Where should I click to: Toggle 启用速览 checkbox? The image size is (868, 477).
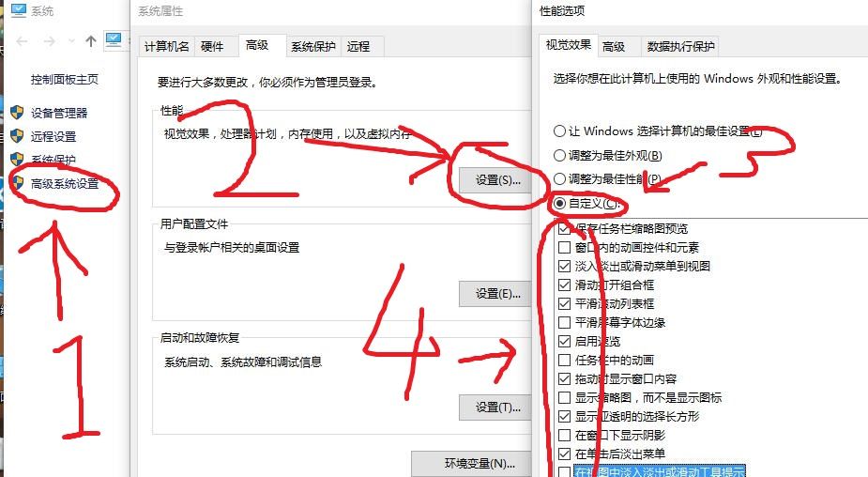(x=564, y=341)
